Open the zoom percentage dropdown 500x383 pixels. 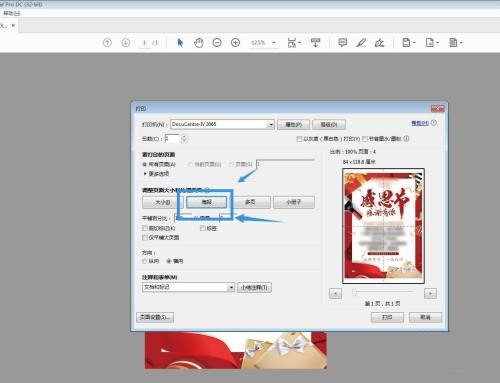pyautogui.click(x=274, y=43)
